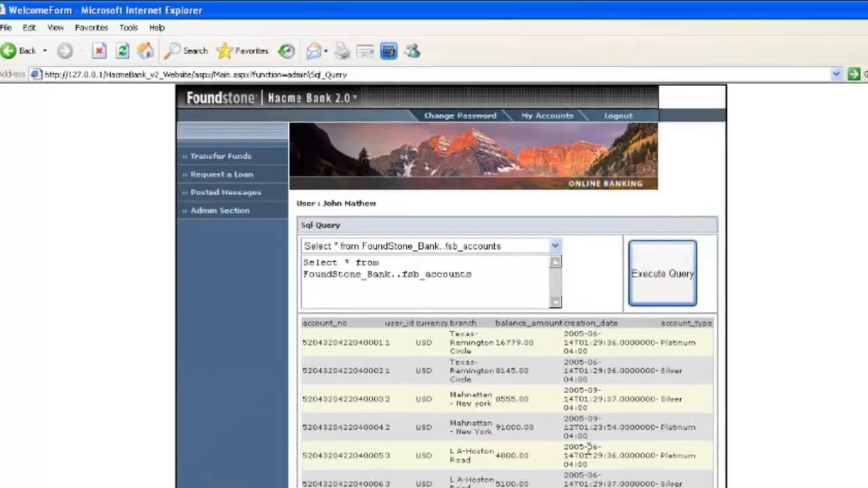Click the balance value 4800.00
This screenshot has height=488, width=868.
coord(511,455)
